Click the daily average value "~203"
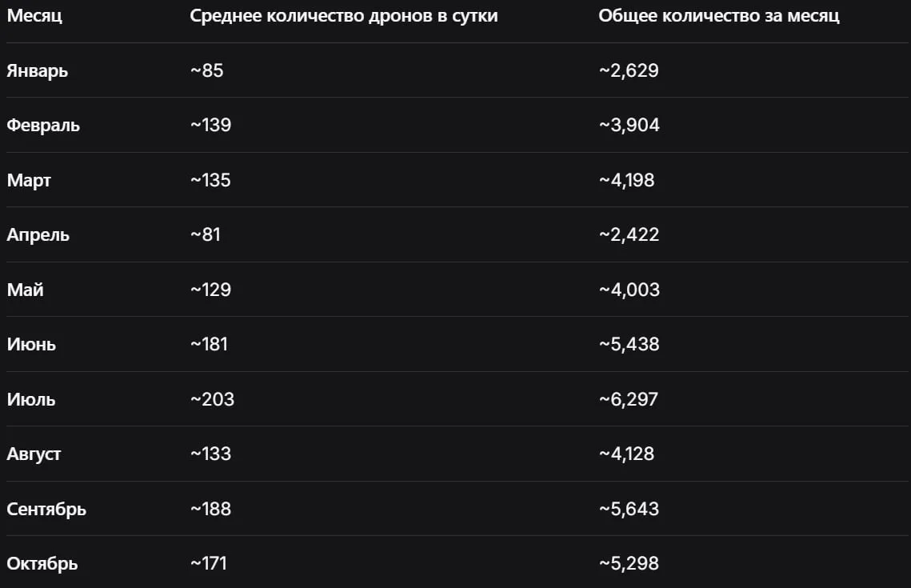Screen dimensions: 911x588 click(212, 399)
